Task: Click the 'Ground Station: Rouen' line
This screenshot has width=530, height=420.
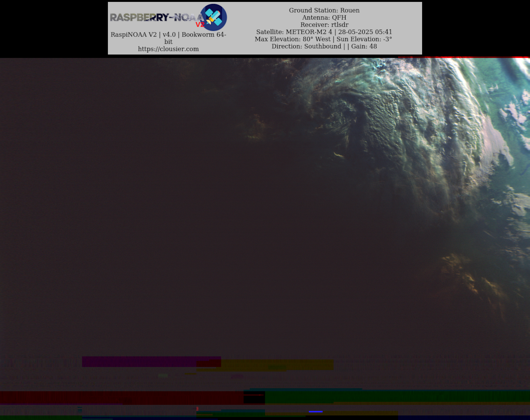Action: point(324,10)
